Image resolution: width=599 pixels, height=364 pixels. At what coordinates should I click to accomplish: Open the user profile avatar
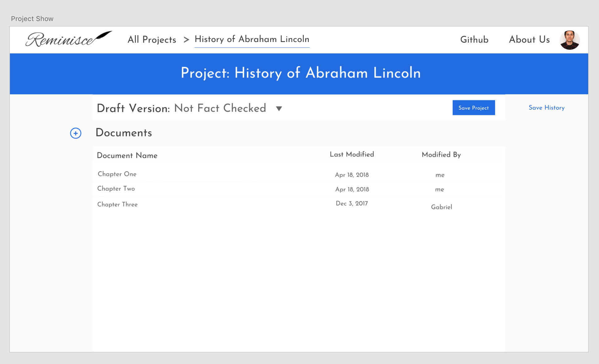tap(570, 40)
